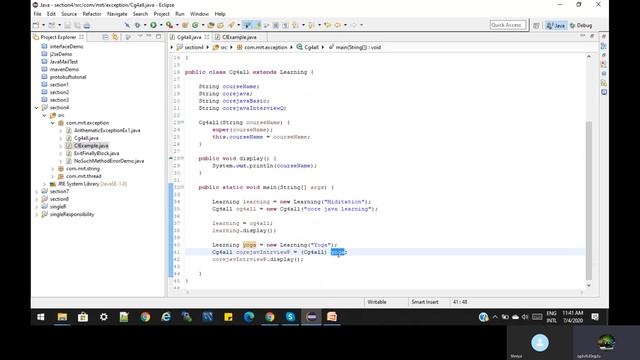The height and width of the screenshot is (360, 640).
Task: Click the Last Edit Location icon
Action: click(x=327, y=25)
